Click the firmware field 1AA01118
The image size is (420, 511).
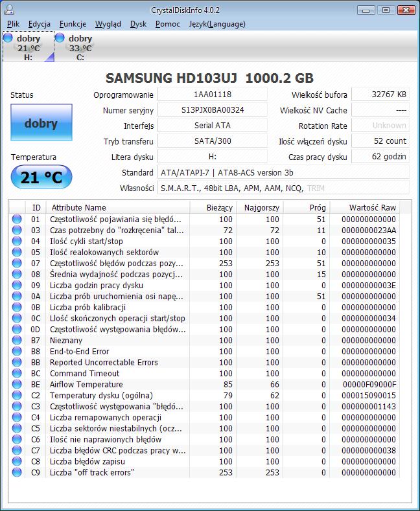[213, 95]
